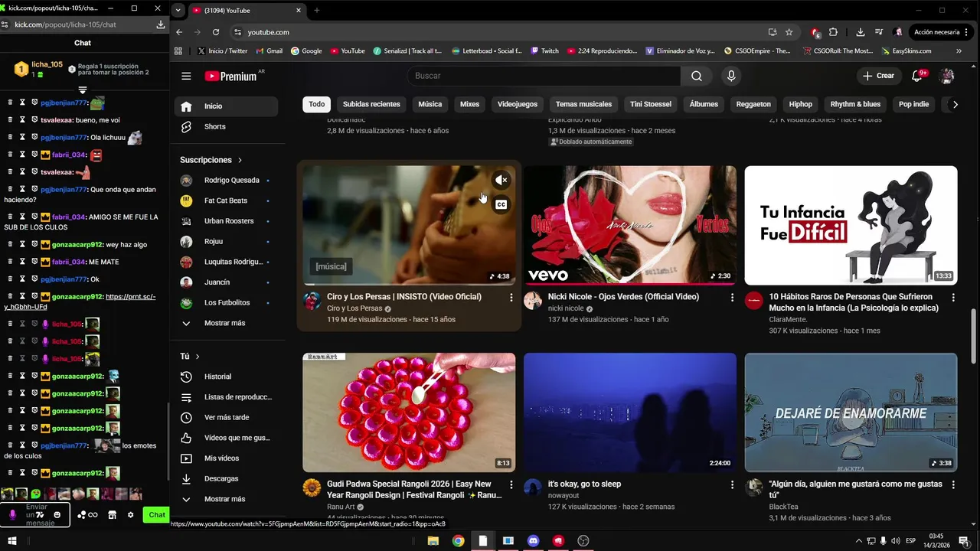
Task: Open Kick chat settings gear
Action: coord(131,515)
